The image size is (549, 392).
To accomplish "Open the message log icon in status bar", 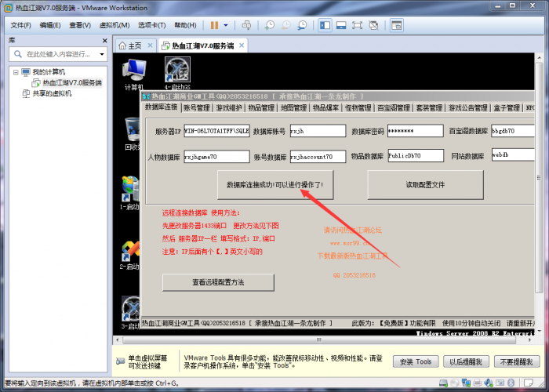I will pyautogui.click(x=529, y=383).
